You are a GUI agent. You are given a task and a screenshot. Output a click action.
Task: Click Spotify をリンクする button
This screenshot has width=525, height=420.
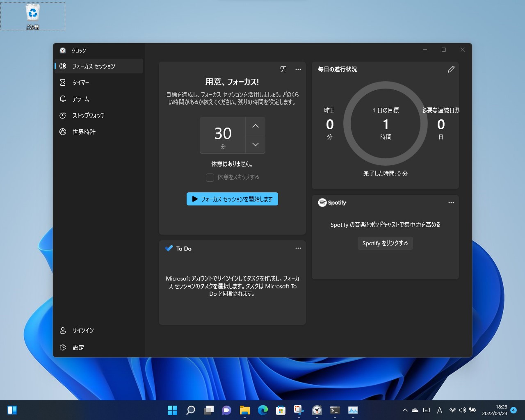click(385, 243)
